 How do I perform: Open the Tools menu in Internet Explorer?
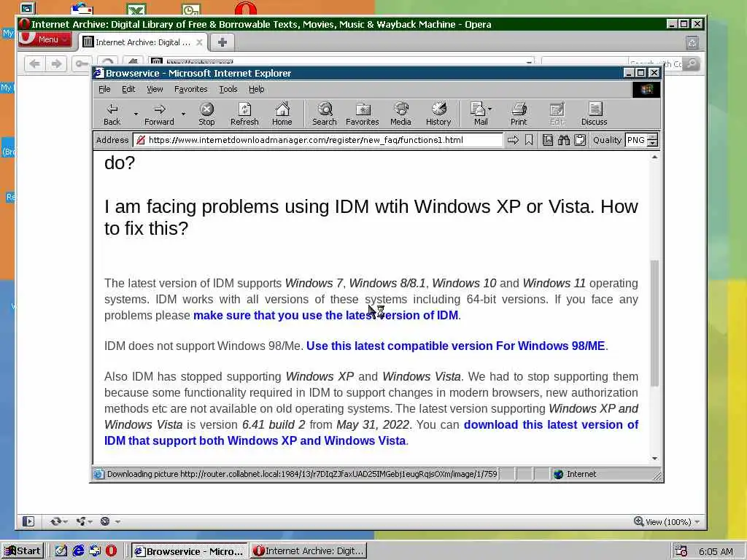tap(228, 89)
